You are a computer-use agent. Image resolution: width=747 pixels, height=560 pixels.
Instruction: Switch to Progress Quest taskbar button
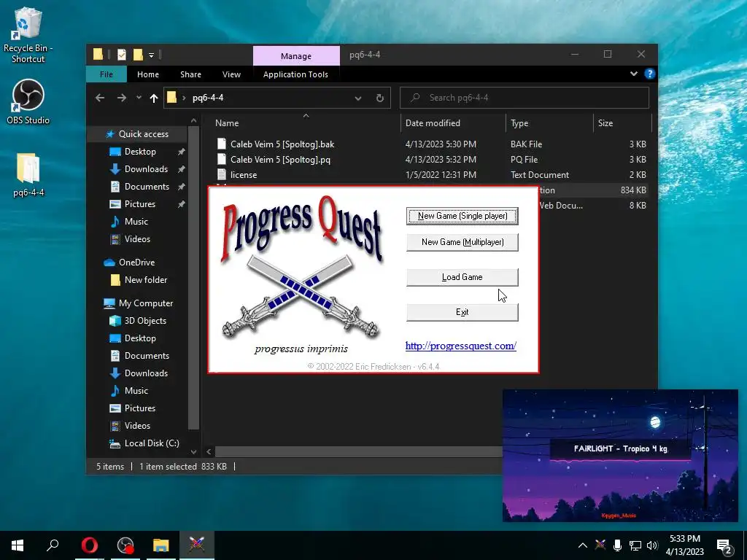[197, 545]
